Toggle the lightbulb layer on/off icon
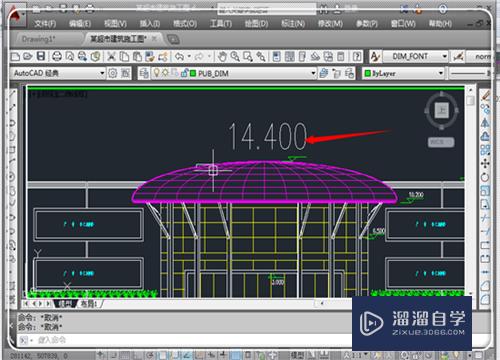Screen dimensions: 500x360 [156, 73]
